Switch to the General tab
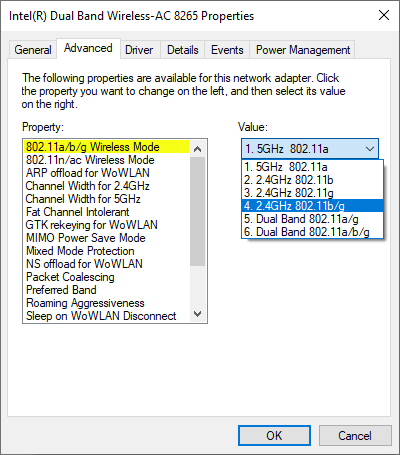This screenshot has height=455, width=400. click(x=33, y=50)
